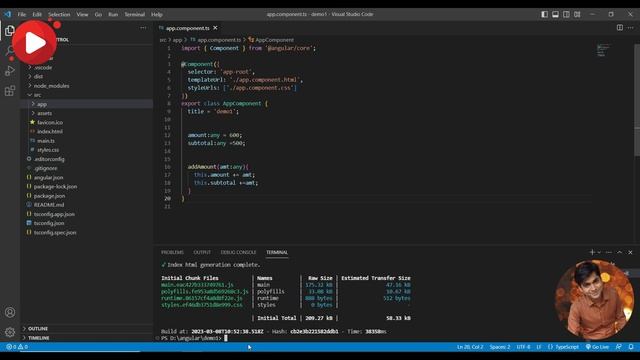Maximize the panel size with caret icon
Image resolution: width=640 pixels, height=360 pixels.
[x=620, y=252]
